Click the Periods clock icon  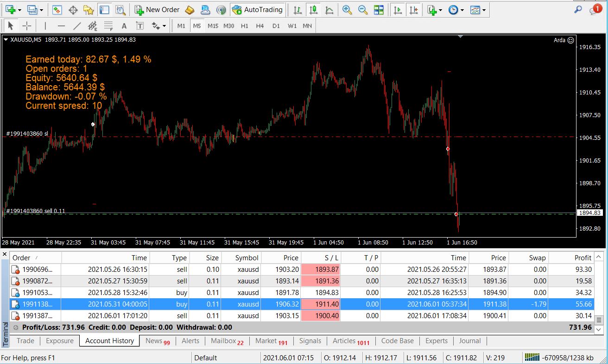tap(453, 10)
